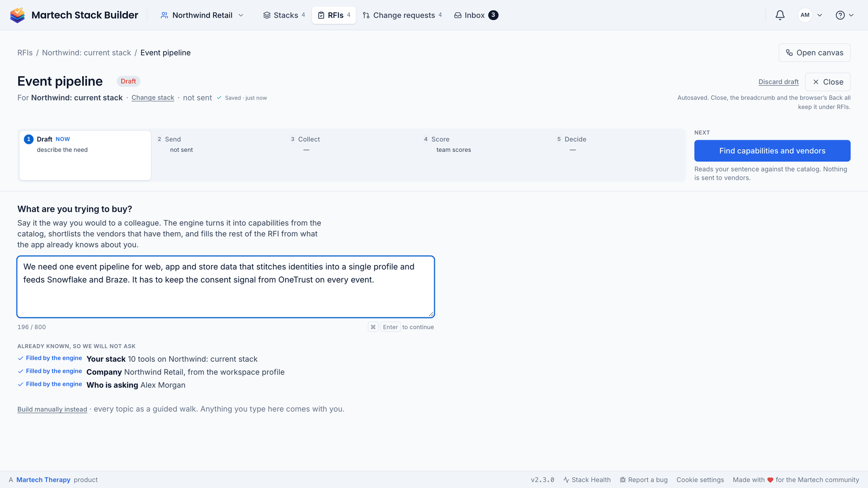The image size is (868, 488).
Task: Open the notifications bell
Action: coord(780,15)
